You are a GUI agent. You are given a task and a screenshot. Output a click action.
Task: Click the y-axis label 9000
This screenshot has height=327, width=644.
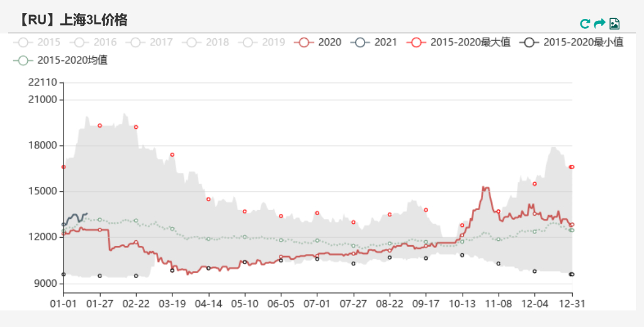pos(45,284)
